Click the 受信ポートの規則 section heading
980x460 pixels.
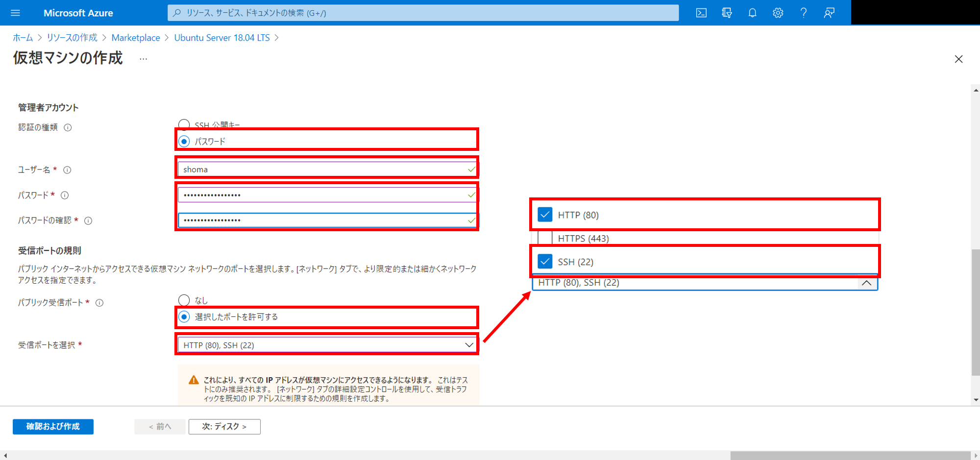tap(49, 250)
